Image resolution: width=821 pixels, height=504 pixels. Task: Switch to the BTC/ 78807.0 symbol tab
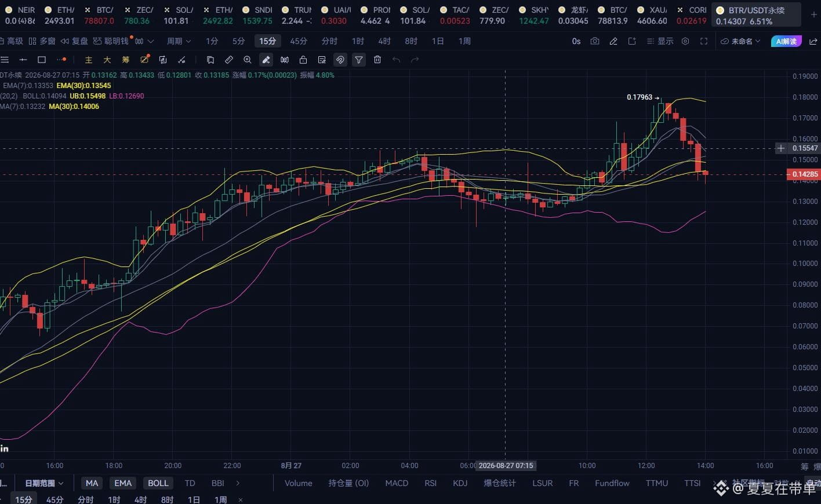click(99, 15)
